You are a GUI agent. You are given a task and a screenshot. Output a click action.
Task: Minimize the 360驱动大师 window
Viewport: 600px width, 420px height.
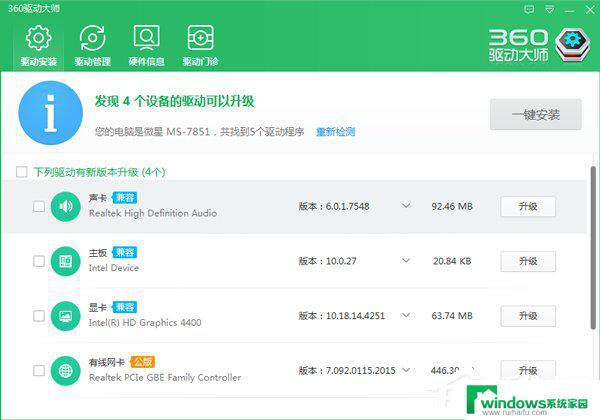[570, 10]
